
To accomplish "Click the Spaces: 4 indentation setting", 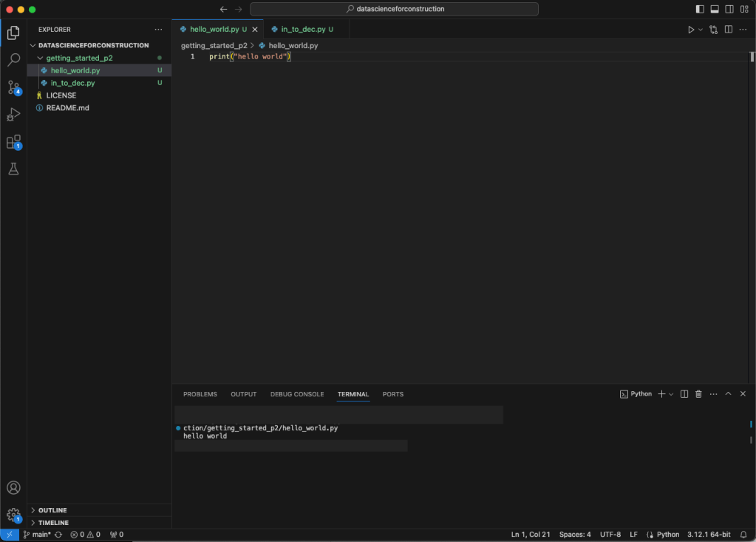I will pyautogui.click(x=575, y=535).
